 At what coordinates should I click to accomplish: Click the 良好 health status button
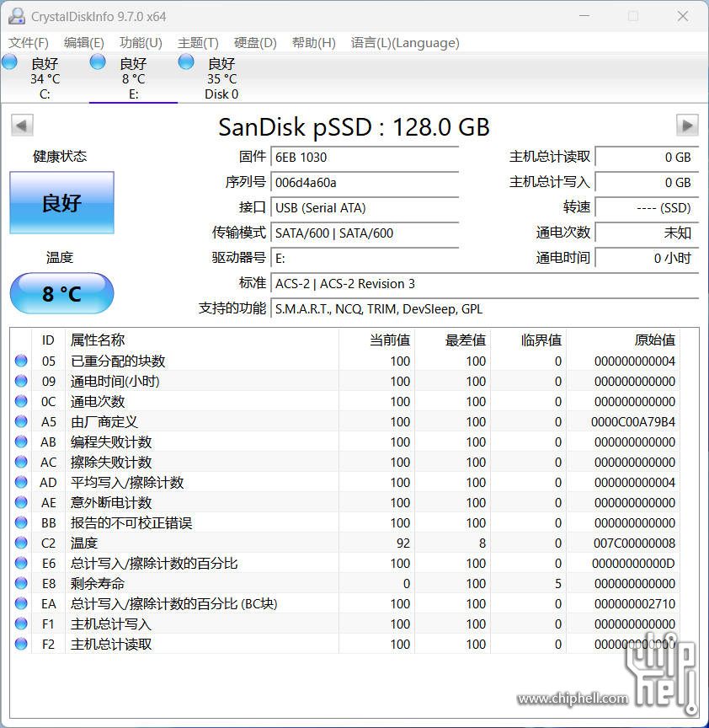tap(61, 202)
